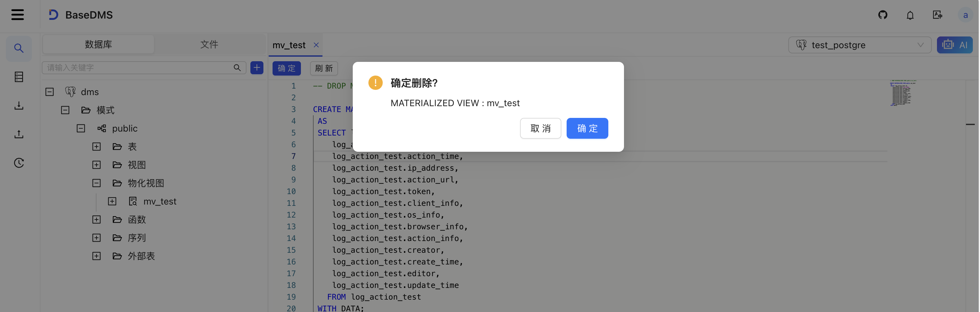Click the orange warning icon in dialog
The image size is (980, 312).
coord(375,82)
